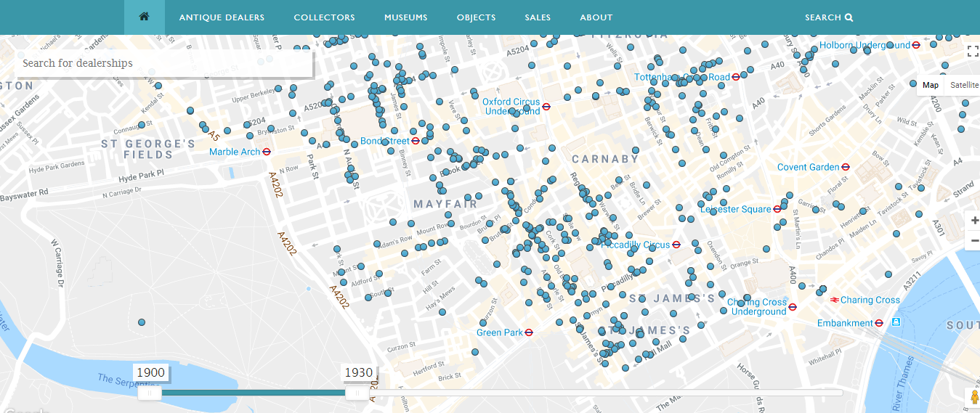Click the home icon in navbar

tap(144, 17)
